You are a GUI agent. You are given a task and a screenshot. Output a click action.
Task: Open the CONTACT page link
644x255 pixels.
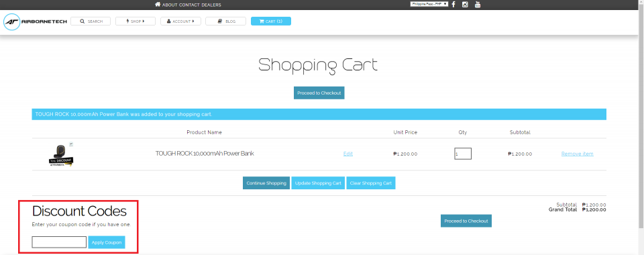coord(189,5)
